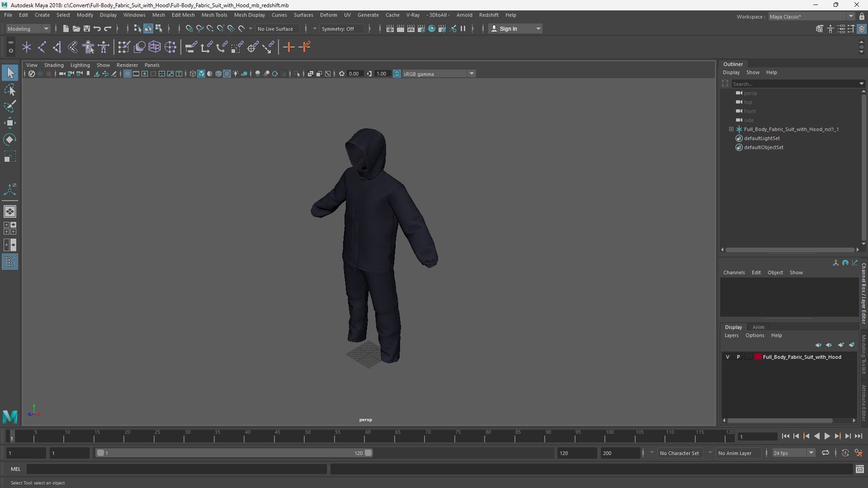868x488 pixels.
Task: Click the range slider start handle
Action: click(100, 453)
